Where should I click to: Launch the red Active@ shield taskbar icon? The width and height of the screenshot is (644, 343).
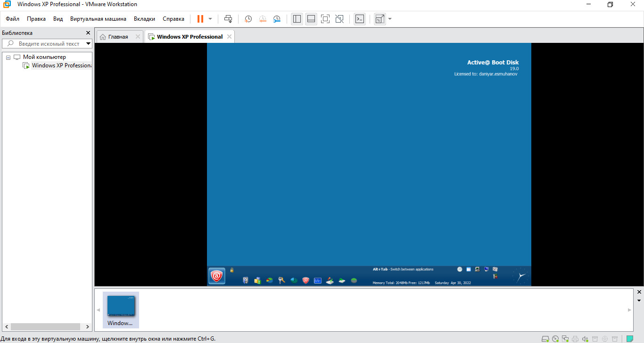305,280
